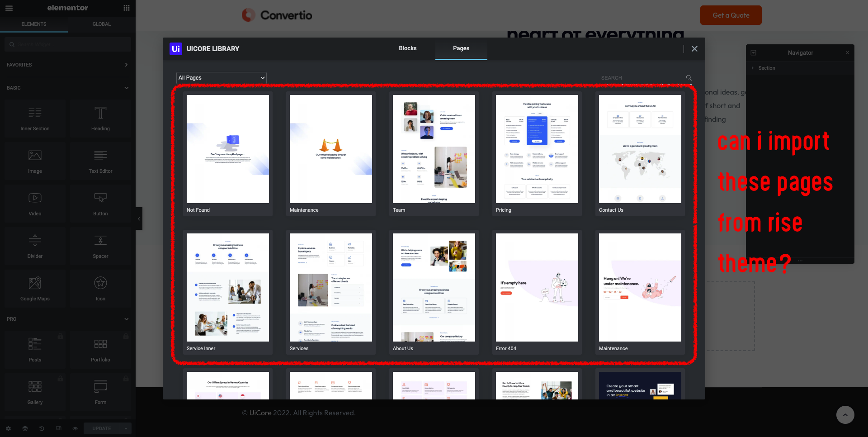Viewport: 868px width, 437px height.
Task: Open the revision History icon
Action: (x=42, y=428)
